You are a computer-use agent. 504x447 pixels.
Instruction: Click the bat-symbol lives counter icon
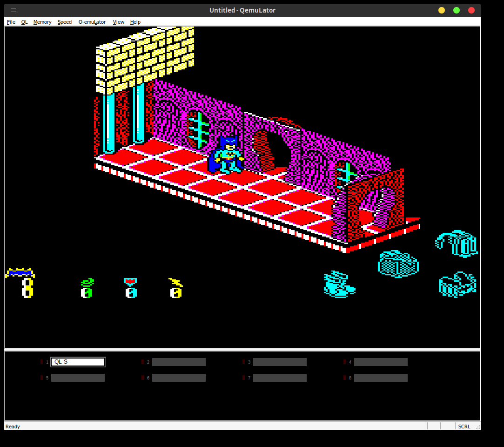tap(20, 273)
